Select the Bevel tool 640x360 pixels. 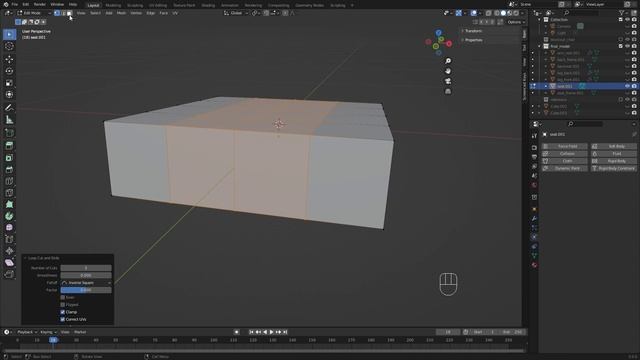pos(9,169)
